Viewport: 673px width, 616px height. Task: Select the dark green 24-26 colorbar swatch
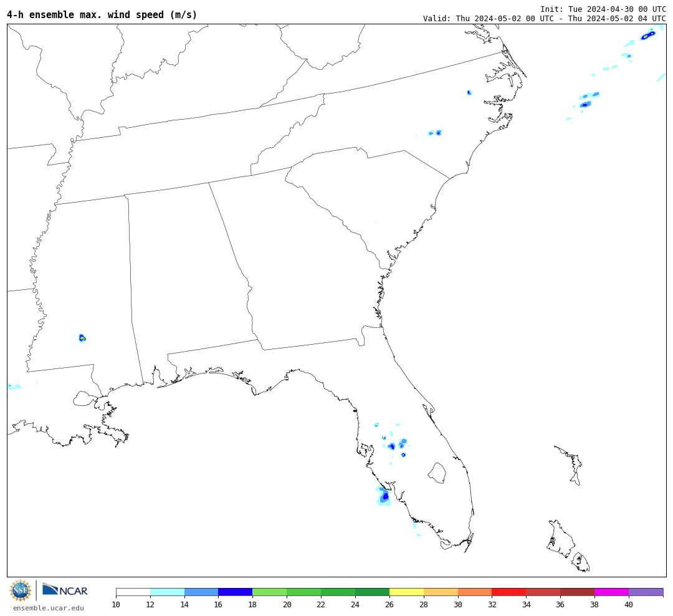point(372,592)
